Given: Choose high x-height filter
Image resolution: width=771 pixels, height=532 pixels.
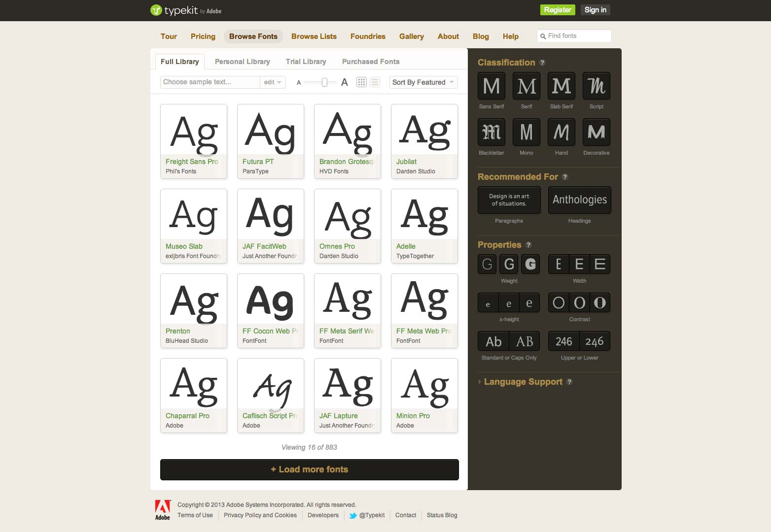Looking at the screenshot, I should click(530, 302).
